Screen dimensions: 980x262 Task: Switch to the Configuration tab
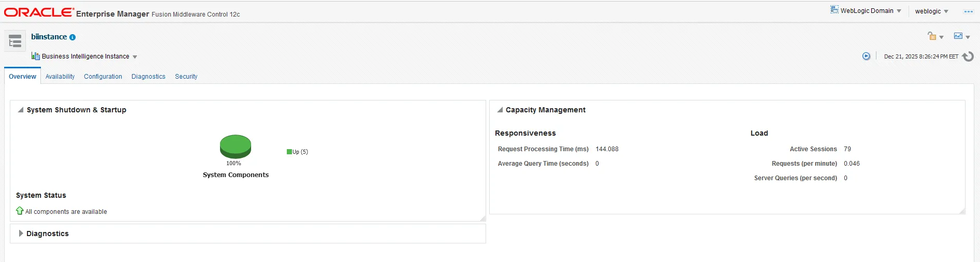103,77
